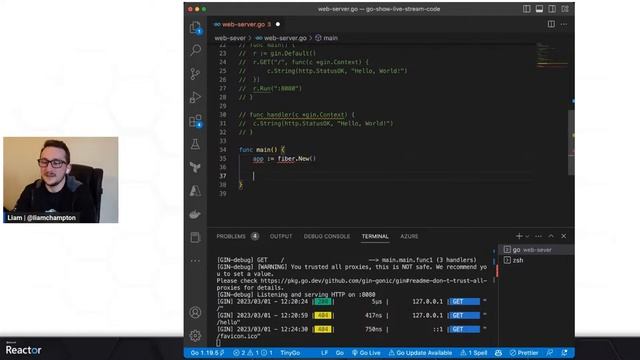Click Liam webcam thumbnail
640x360 pixels.
(x=61, y=180)
